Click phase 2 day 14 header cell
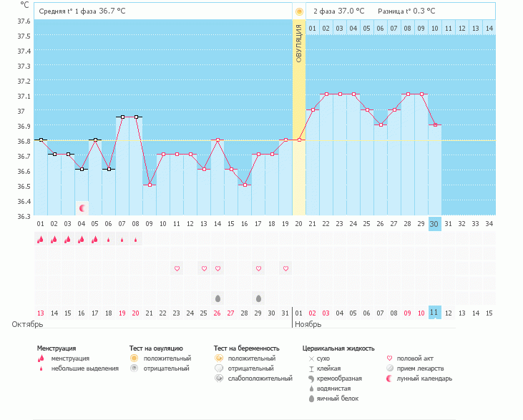This screenshot has width=523, height=420. coord(489,28)
